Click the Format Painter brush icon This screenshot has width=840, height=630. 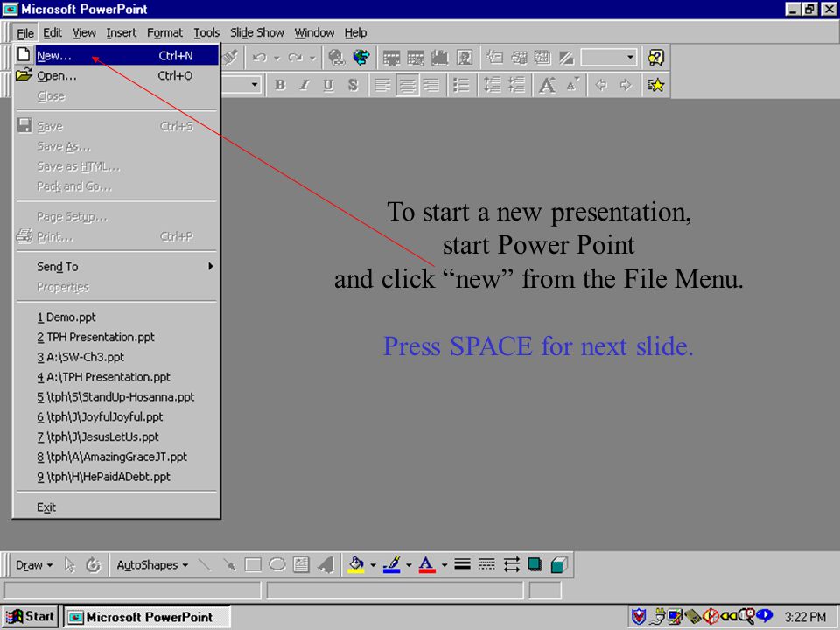(x=231, y=57)
